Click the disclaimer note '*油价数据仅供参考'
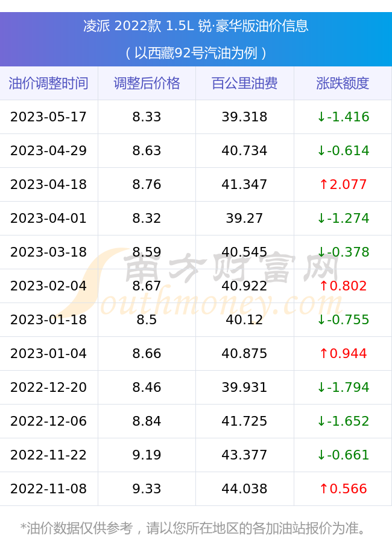 pos(77,528)
